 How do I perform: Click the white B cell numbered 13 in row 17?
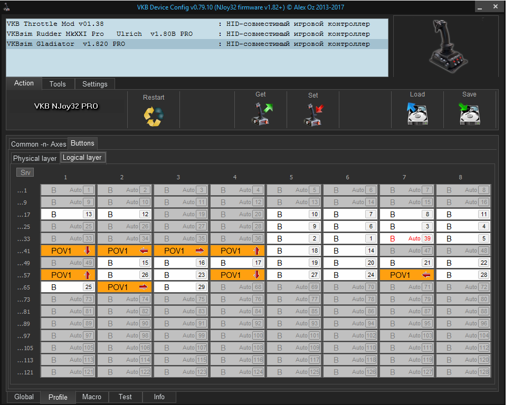68,214
